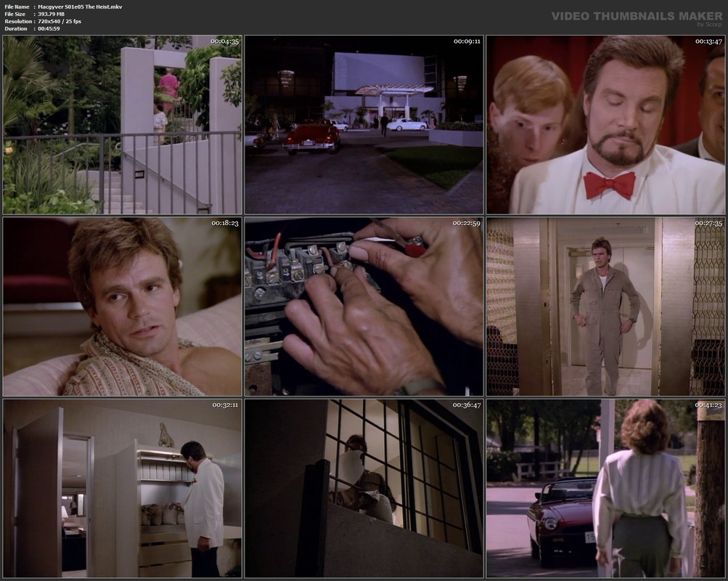Select the thumbnail stamped 00:09:11
728x581 pixels.
364,125
